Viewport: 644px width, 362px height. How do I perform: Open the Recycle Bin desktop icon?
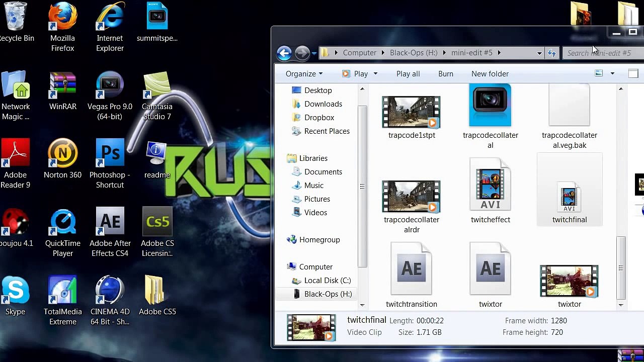pos(15,23)
